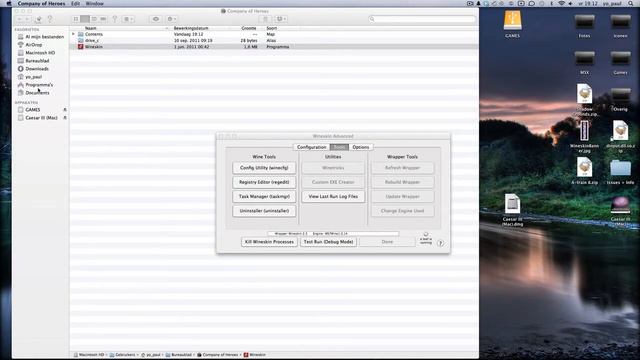
Task: Open Task Manager (taskmgr) button
Action: (x=264, y=196)
